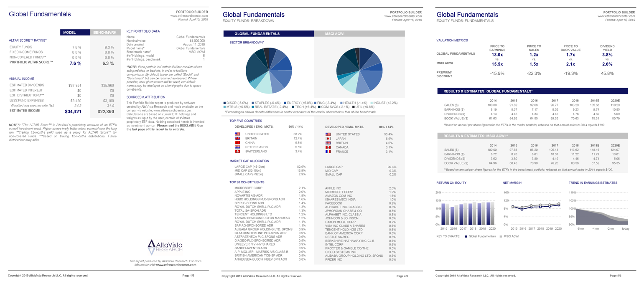Click the Global Fundamentals swatch in Key to Charts
This screenshot has height=281, width=644.
tap(465, 236)
